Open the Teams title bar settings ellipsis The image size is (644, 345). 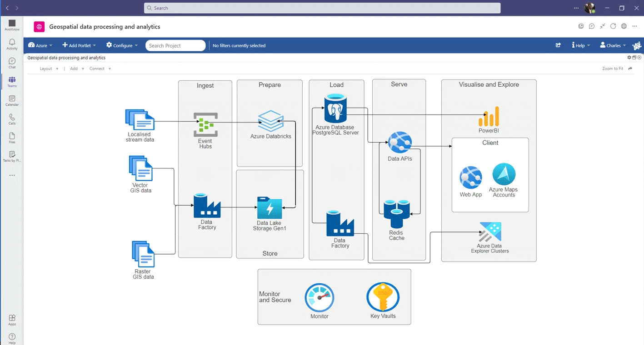[x=576, y=8]
